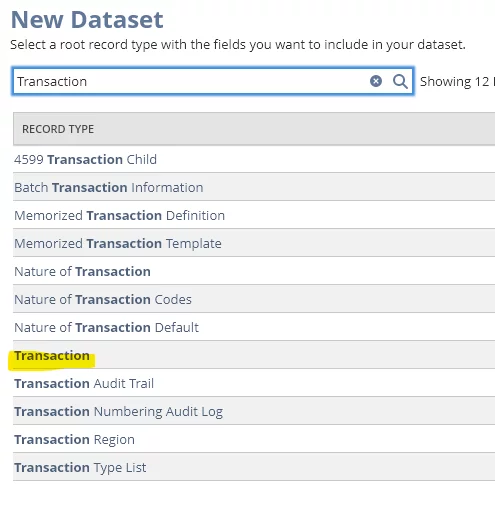Select the 4599 Transaction Child record type

point(85,159)
